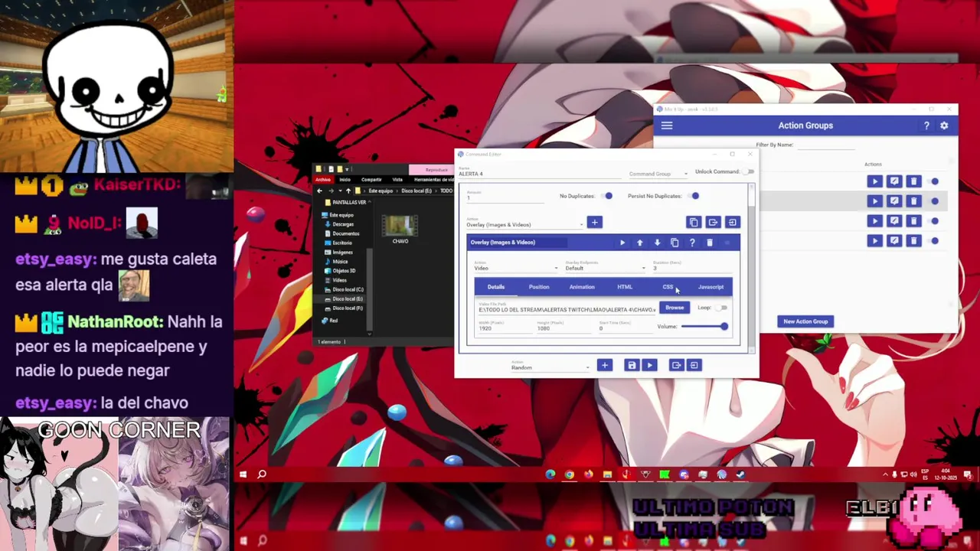Open help in Action Groups header
The width and height of the screenshot is (980, 551).
tap(926, 126)
